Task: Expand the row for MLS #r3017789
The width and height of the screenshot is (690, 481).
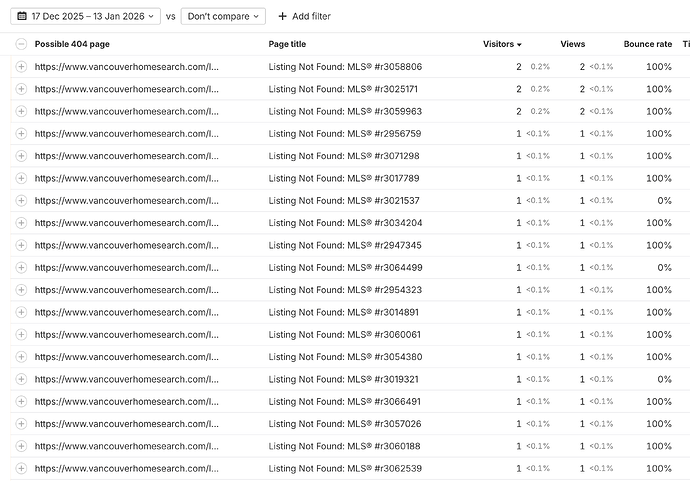Action: tap(21, 178)
